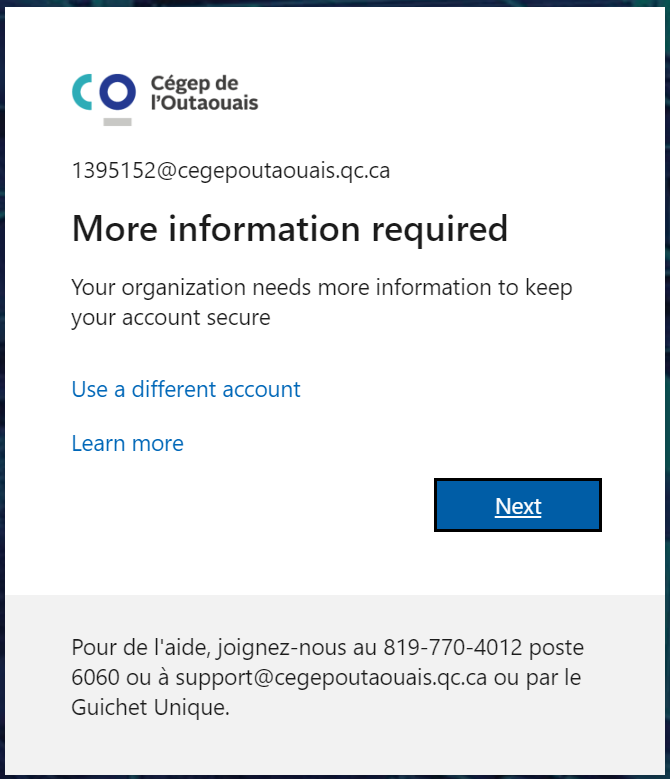Screen dimensions: 670x779
Task: Click the More information required heading
Action: coord(290,229)
